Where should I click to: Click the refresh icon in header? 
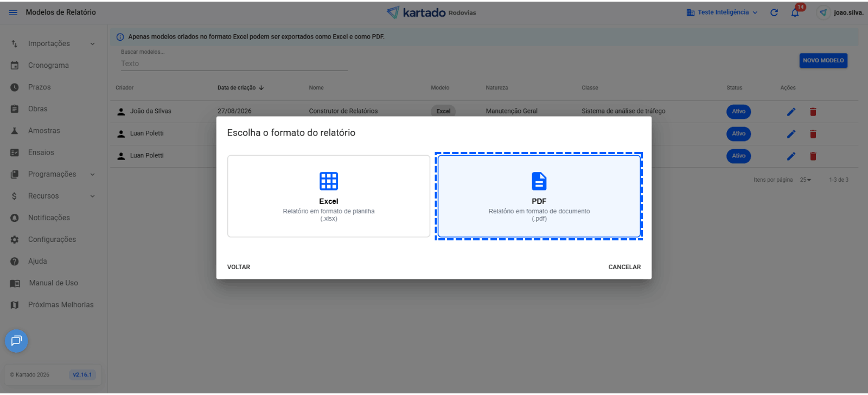(x=774, y=12)
